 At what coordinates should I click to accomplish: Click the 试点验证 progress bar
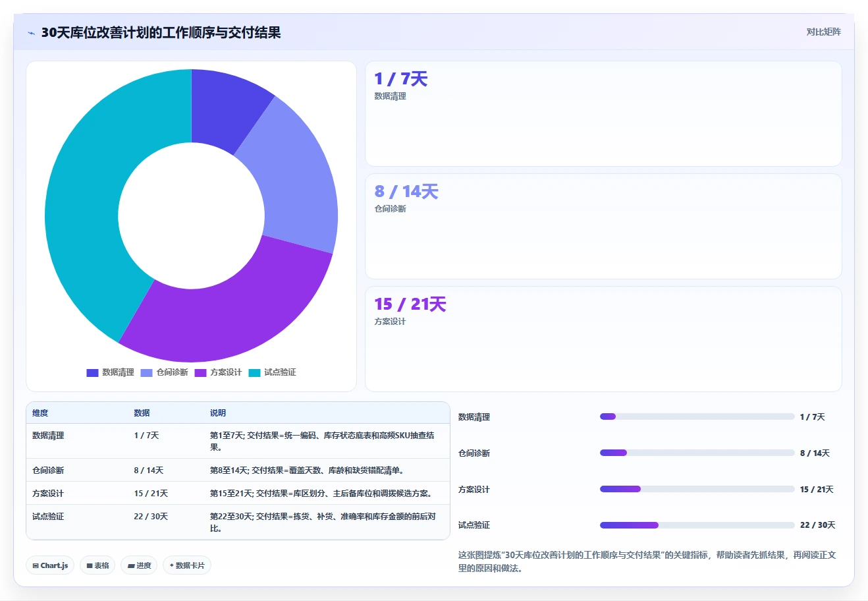point(697,525)
